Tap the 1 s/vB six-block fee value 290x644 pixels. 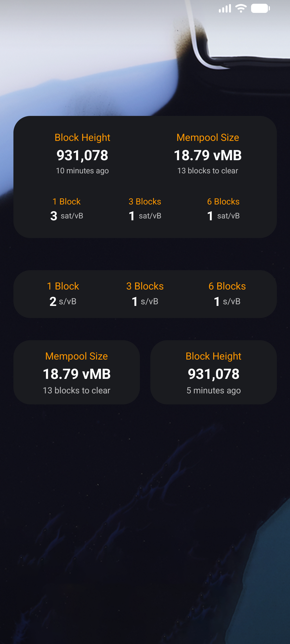coord(227,301)
